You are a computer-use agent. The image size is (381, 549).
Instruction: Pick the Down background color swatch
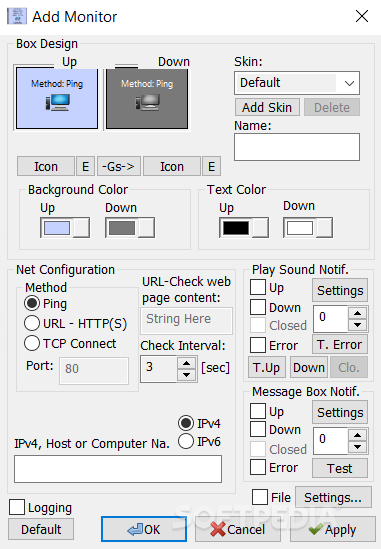tap(130, 228)
